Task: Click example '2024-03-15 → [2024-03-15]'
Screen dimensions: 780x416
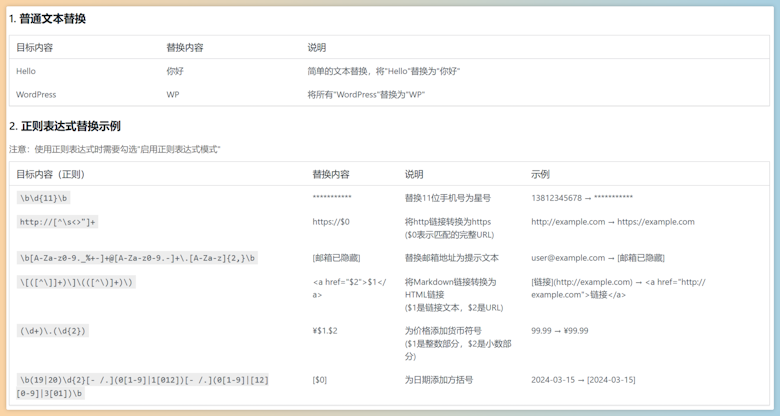Action: tap(583, 380)
